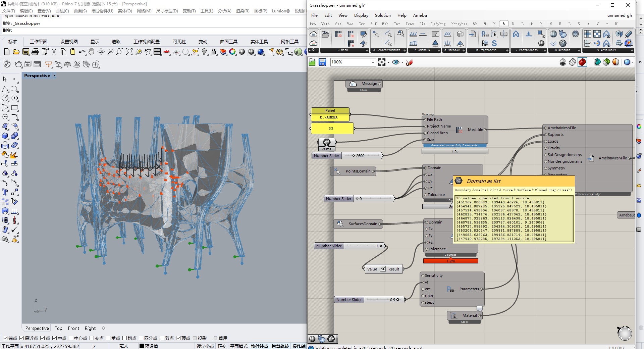Click the Paras icon in Preprocess group
The image size is (644, 349).
(485, 34)
